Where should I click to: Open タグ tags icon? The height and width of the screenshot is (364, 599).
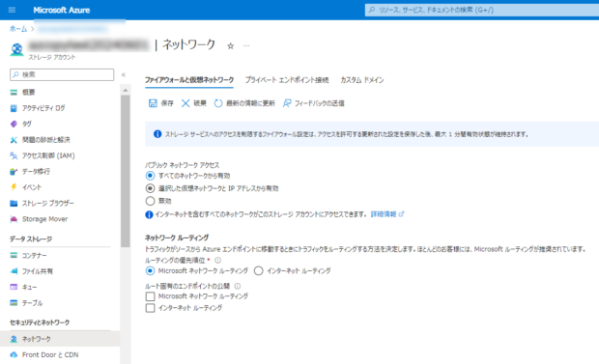pyautogui.click(x=14, y=124)
